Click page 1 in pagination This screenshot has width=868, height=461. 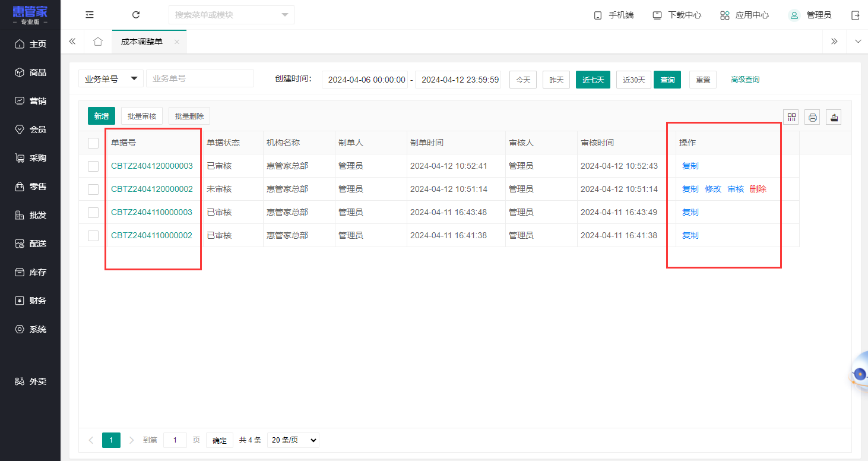click(x=111, y=440)
